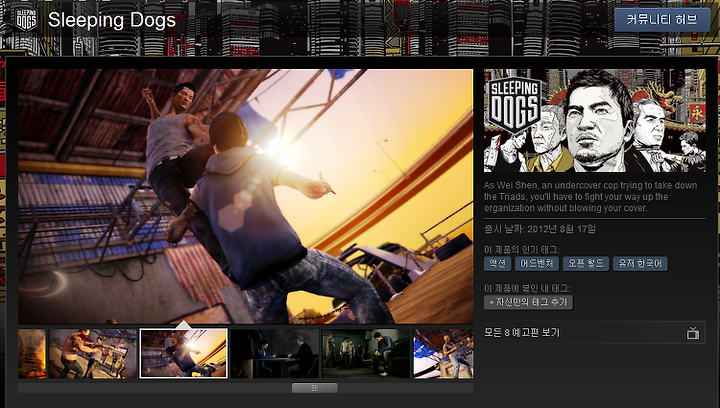Image resolution: width=720 pixels, height=408 pixels.
Task: Select the warehouse group scene thumbnail
Action: click(366, 353)
